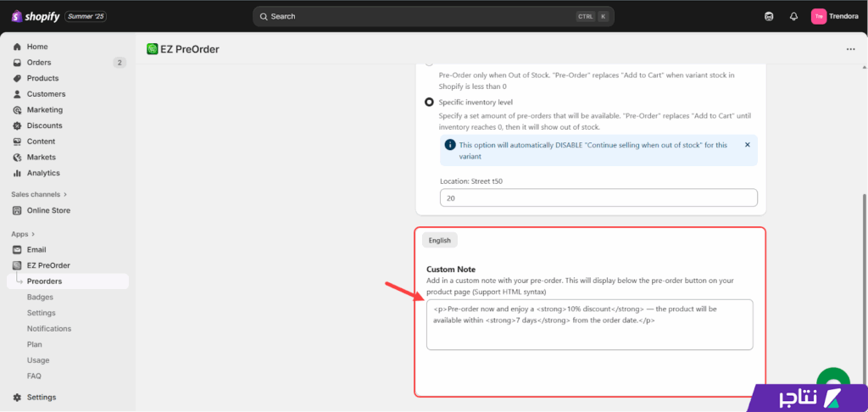Click the Analytics chart icon

click(17, 173)
